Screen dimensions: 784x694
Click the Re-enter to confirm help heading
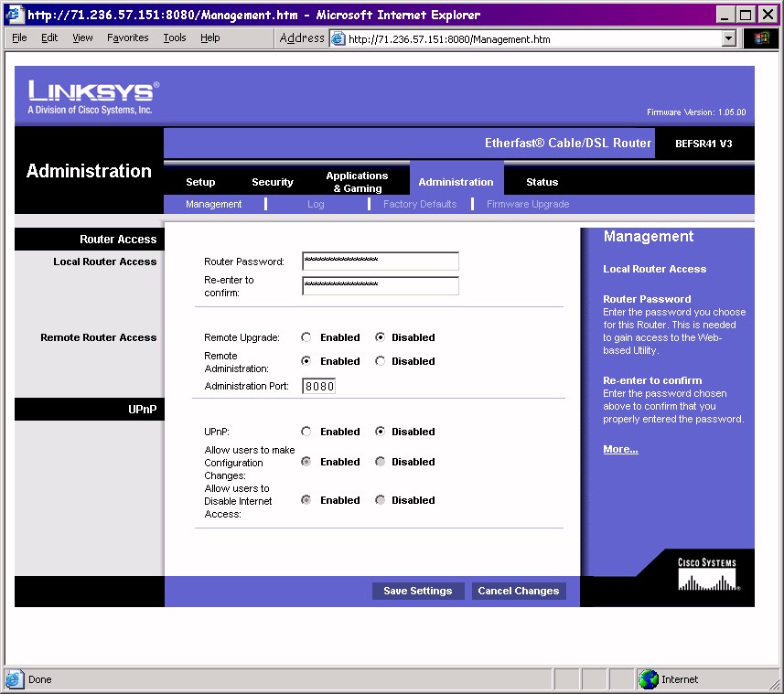(x=652, y=380)
